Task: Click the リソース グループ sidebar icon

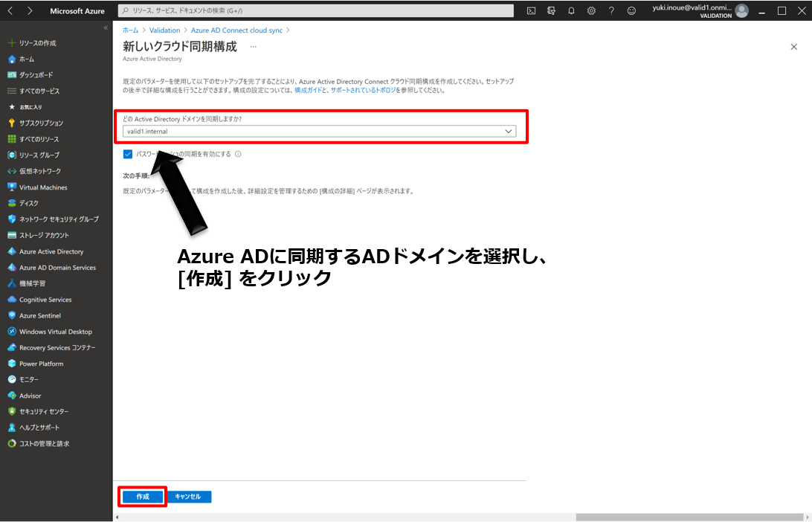Action: click(12, 155)
